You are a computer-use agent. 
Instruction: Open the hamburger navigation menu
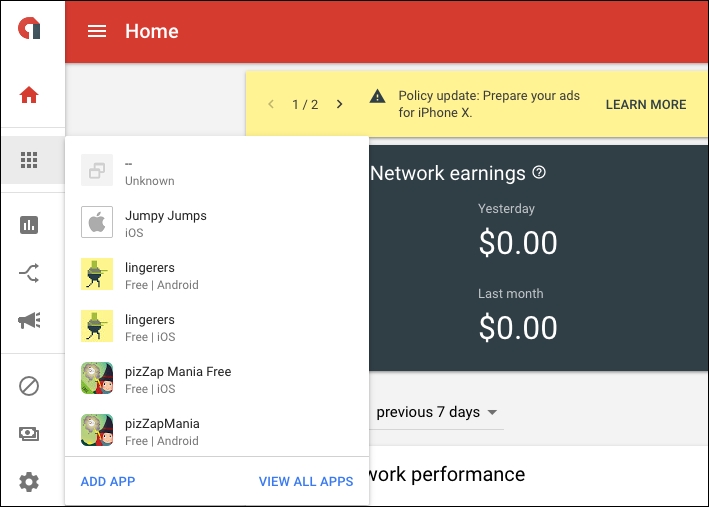[x=97, y=31]
